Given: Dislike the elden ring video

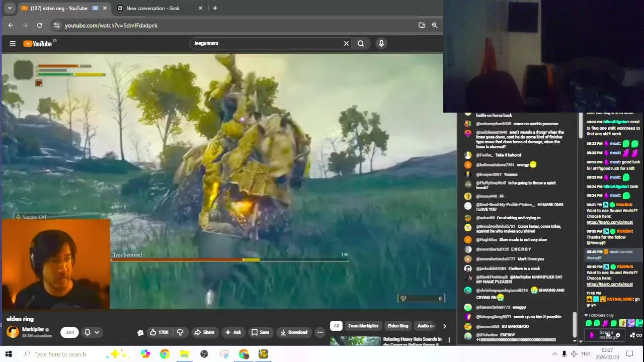Looking at the screenshot, I should (x=180, y=332).
